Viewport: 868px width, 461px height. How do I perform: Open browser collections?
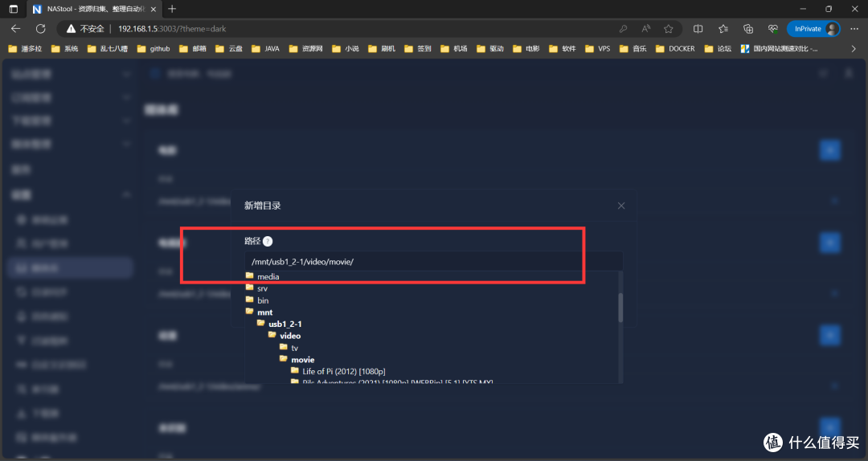(x=748, y=29)
